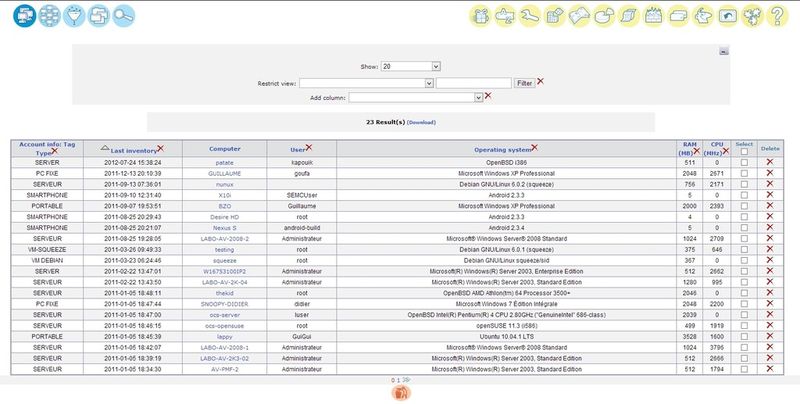Open the puzzle pieces plugins icon

[753, 16]
